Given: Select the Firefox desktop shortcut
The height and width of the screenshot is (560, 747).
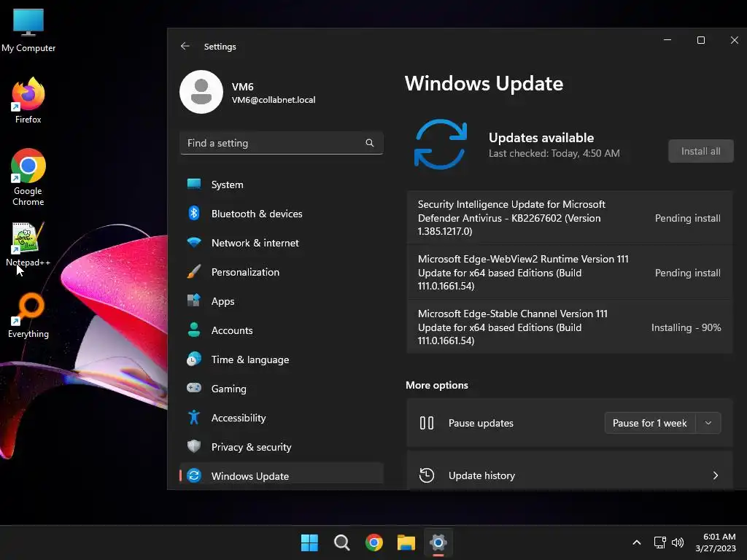Looking at the screenshot, I should click(x=28, y=101).
